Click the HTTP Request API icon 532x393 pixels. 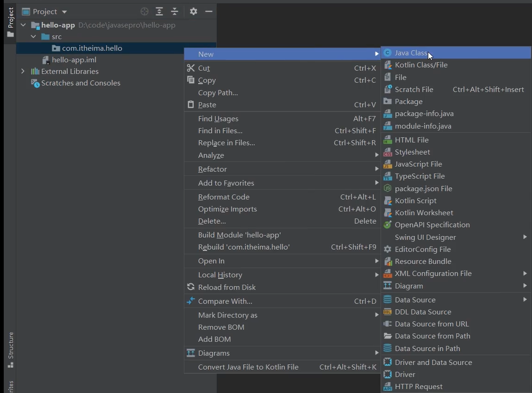387,387
